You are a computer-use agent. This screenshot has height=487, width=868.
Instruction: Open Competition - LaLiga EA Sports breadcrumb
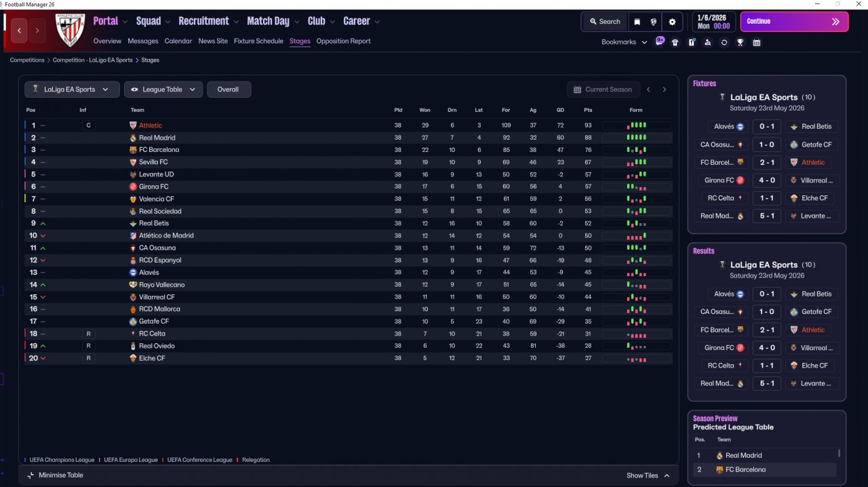point(93,60)
